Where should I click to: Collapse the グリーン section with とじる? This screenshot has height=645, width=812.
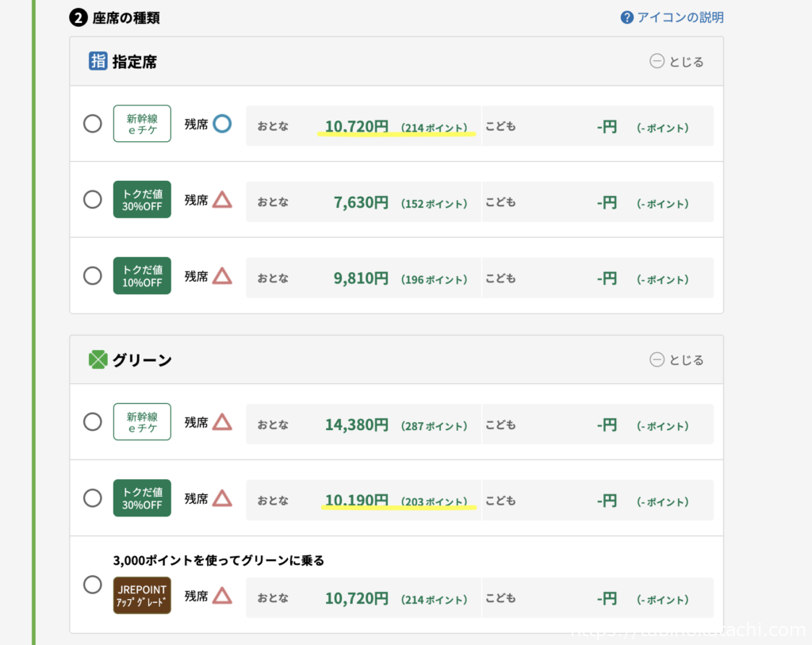(676, 359)
